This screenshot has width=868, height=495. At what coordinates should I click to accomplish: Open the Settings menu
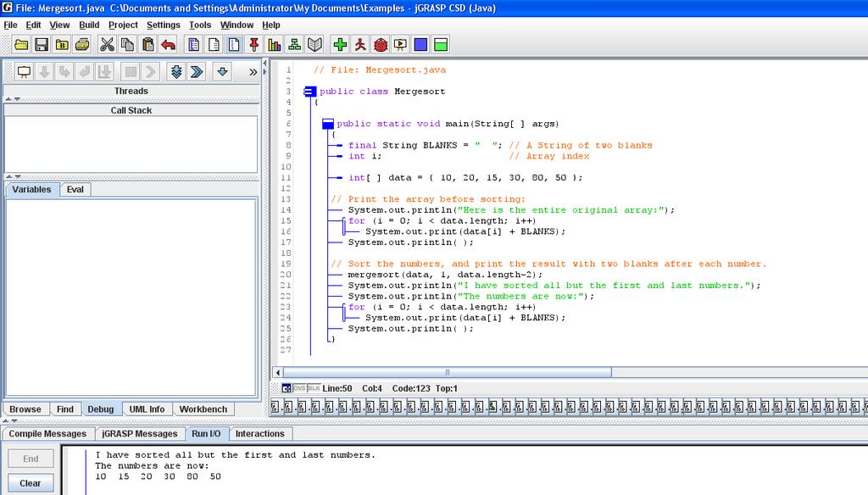pyautogui.click(x=164, y=25)
